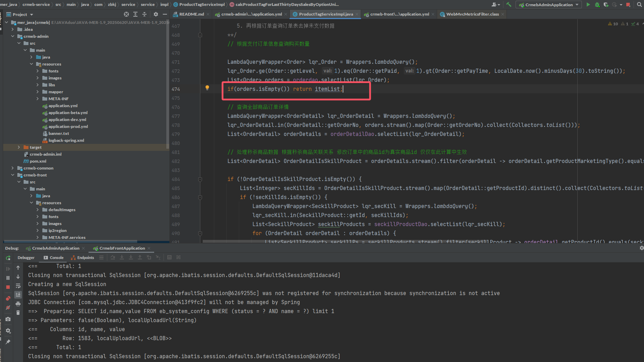Viewport: 644px width, 362px height.
Task: Open application-dev.yml in project tree
Action: 67,120
